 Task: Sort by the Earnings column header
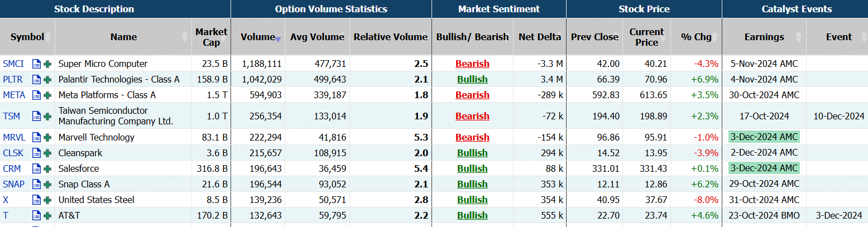(764, 37)
